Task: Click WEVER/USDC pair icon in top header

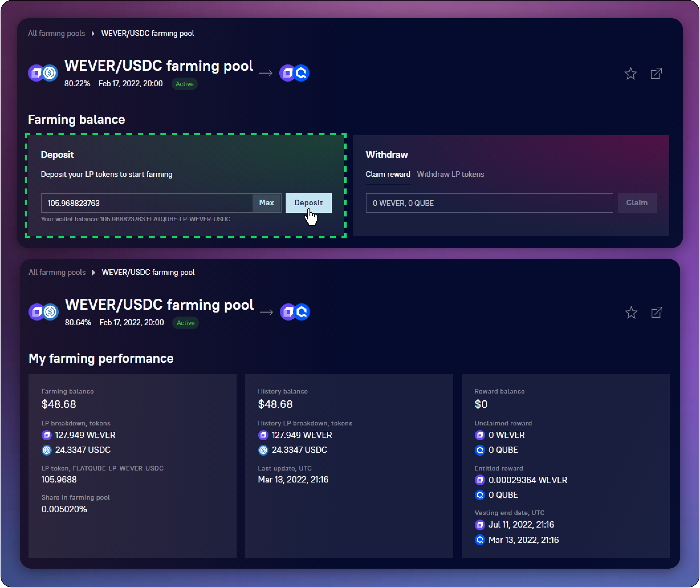Action: [43, 73]
